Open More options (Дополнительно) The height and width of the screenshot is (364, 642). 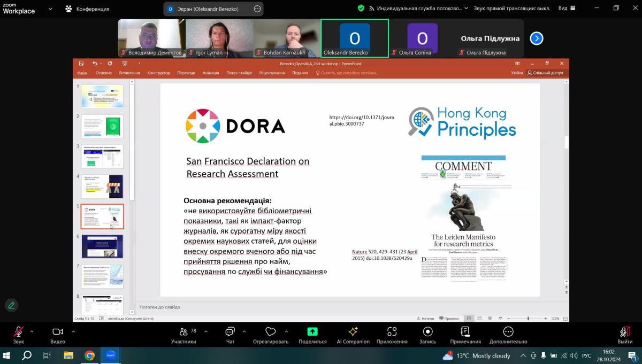tap(508, 335)
